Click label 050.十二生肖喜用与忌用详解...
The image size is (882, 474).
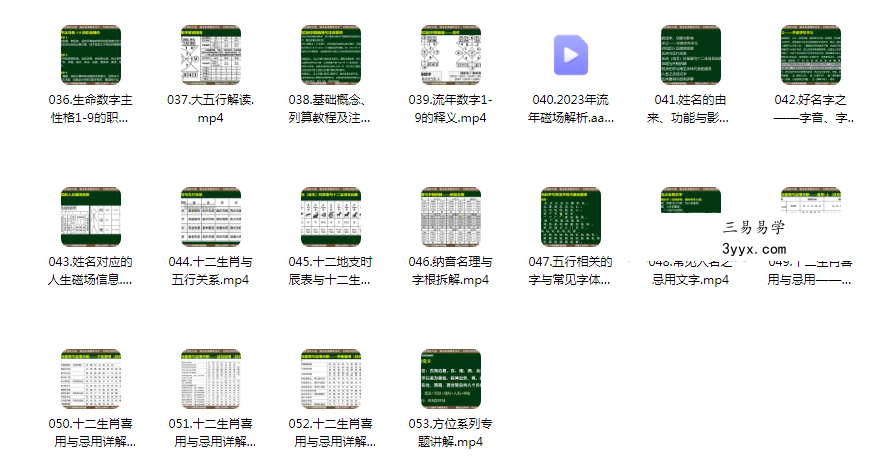tap(92, 432)
